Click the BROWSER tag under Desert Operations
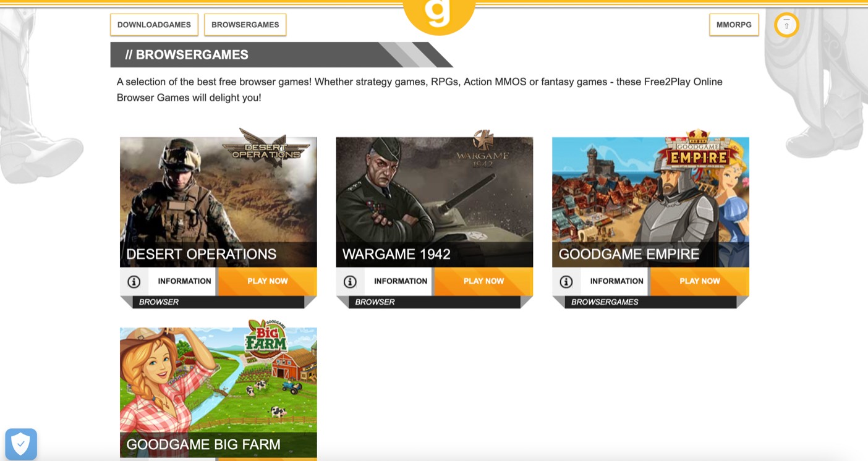 coord(159,302)
